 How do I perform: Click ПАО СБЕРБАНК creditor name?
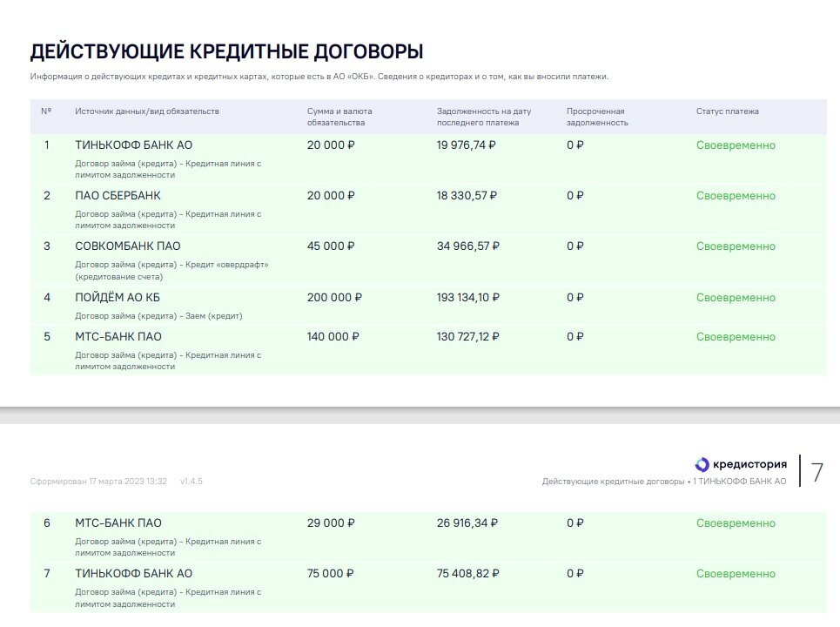pyautogui.click(x=118, y=196)
